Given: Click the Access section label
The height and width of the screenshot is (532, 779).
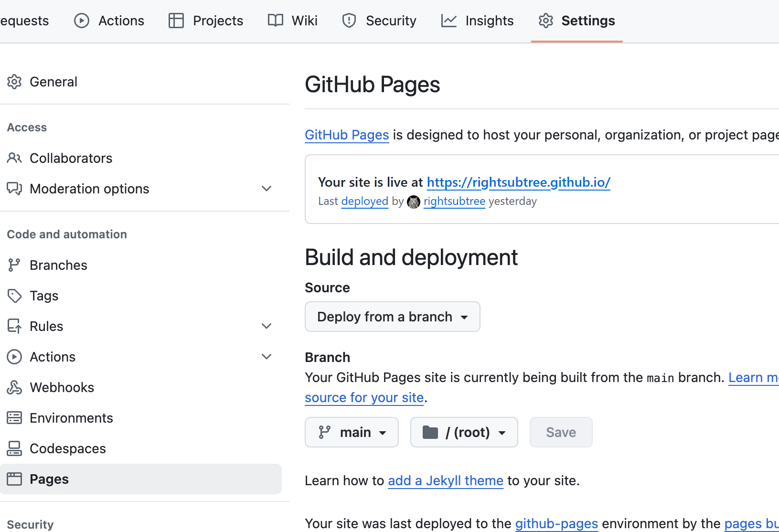Looking at the screenshot, I should coord(27,128).
